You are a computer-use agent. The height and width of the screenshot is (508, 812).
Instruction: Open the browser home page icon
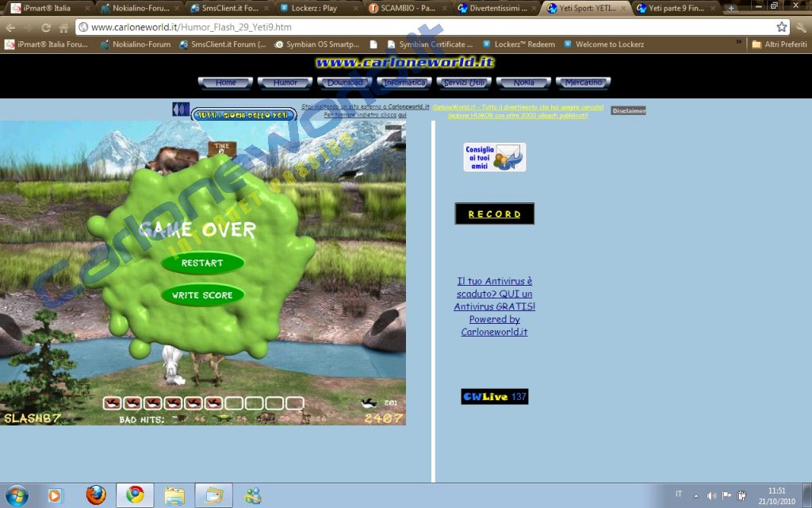pyautogui.click(x=63, y=28)
